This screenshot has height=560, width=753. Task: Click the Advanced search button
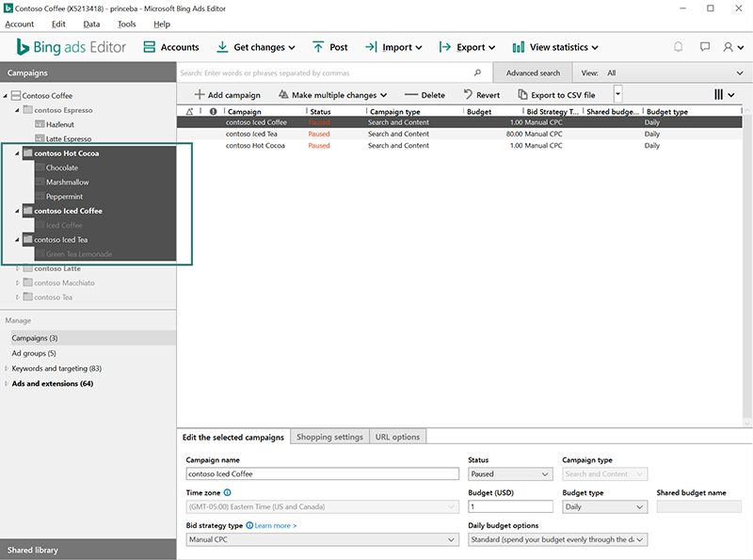pos(533,73)
